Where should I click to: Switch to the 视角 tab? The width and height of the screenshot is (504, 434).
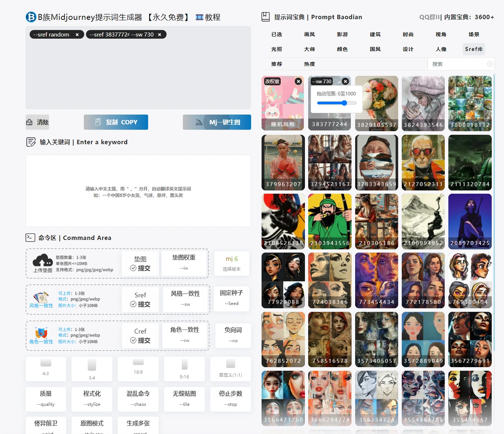(441, 34)
